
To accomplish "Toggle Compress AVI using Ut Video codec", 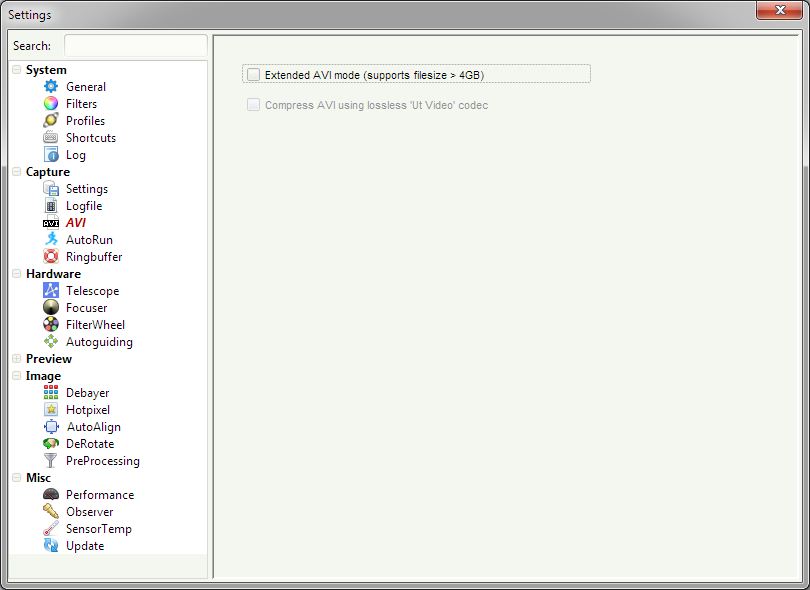I will pyautogui.click(x=253, y=105).
